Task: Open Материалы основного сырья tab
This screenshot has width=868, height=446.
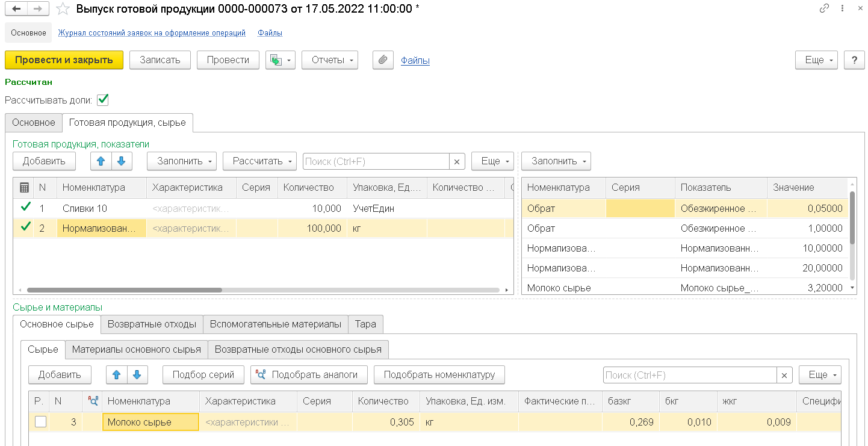Action: (137, 349)
